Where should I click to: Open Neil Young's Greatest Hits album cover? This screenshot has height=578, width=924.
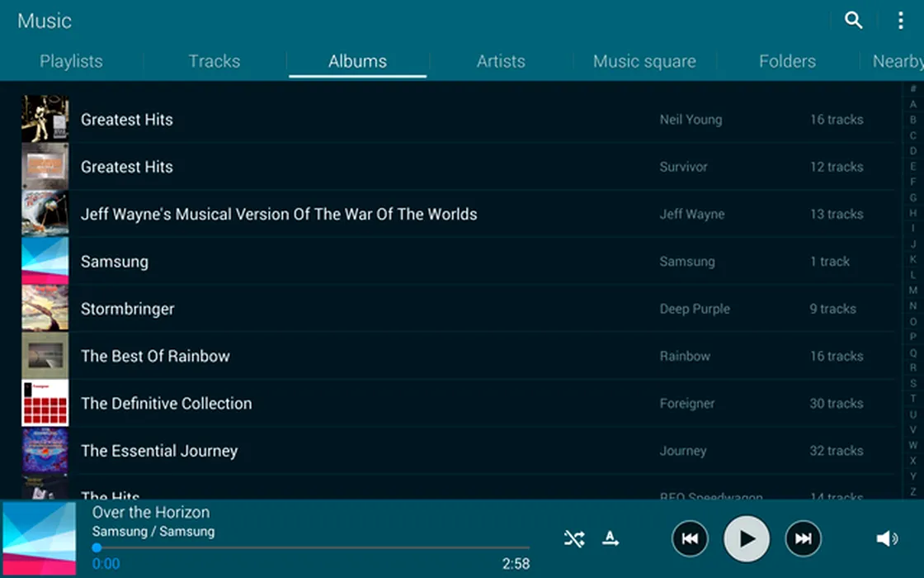[45, 119]
